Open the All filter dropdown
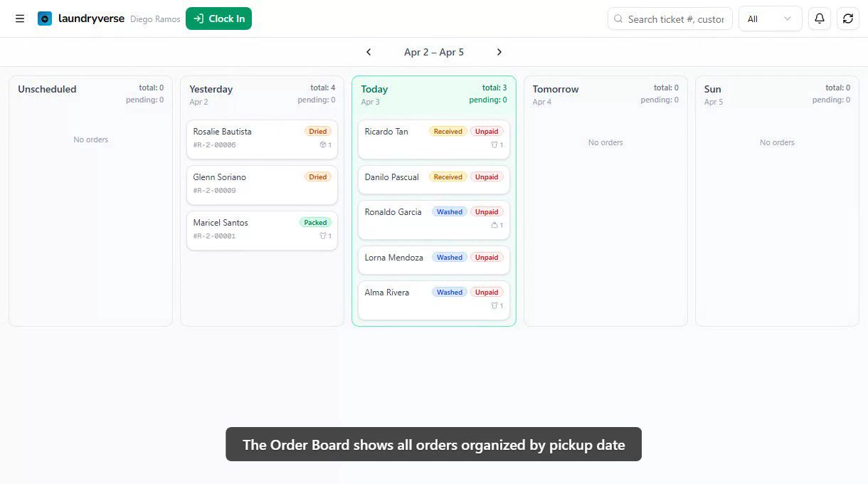 click(770, 19)
